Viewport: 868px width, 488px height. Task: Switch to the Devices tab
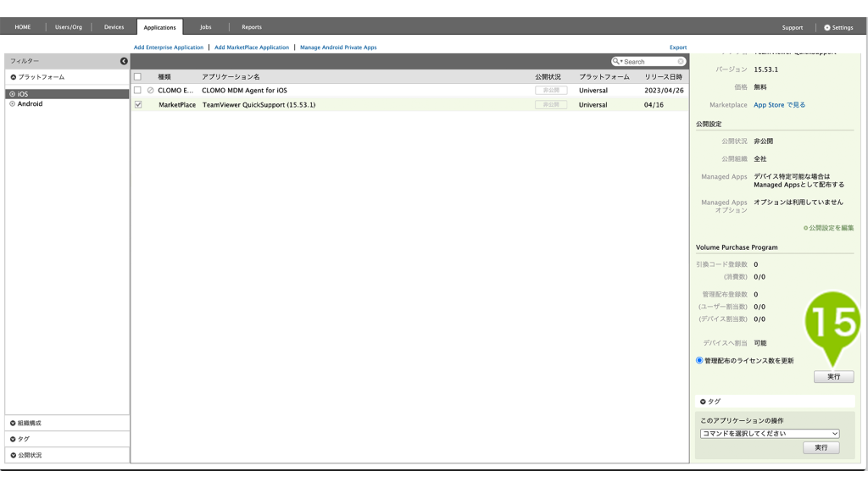pyautogui.click(x=114, y=27)
